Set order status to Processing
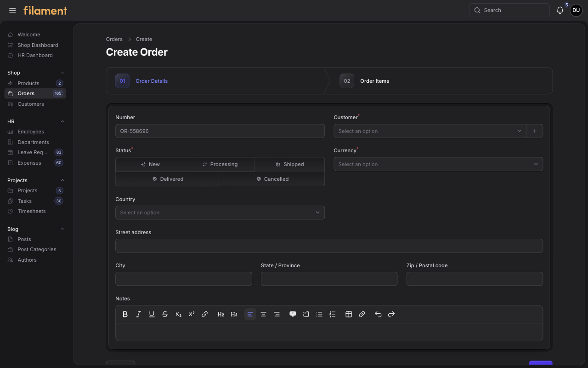The image size is (588, 368). 220,164
